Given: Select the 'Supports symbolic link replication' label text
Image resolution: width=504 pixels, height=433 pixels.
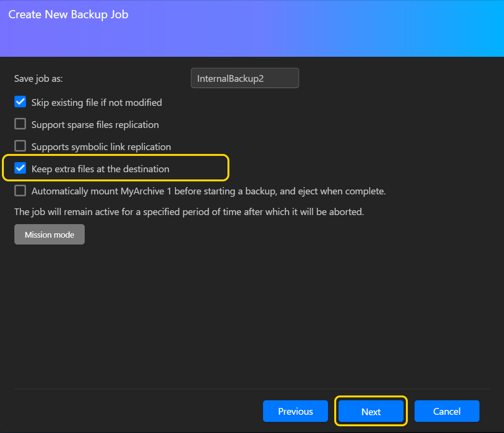Looking at the screenshot, I should point(101,147).
